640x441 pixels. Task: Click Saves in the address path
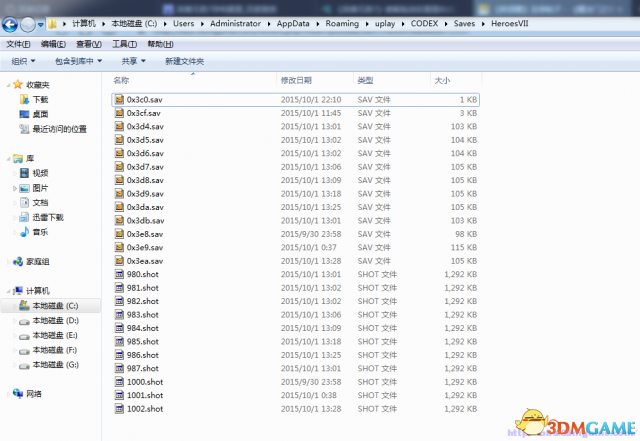point(464,24)
